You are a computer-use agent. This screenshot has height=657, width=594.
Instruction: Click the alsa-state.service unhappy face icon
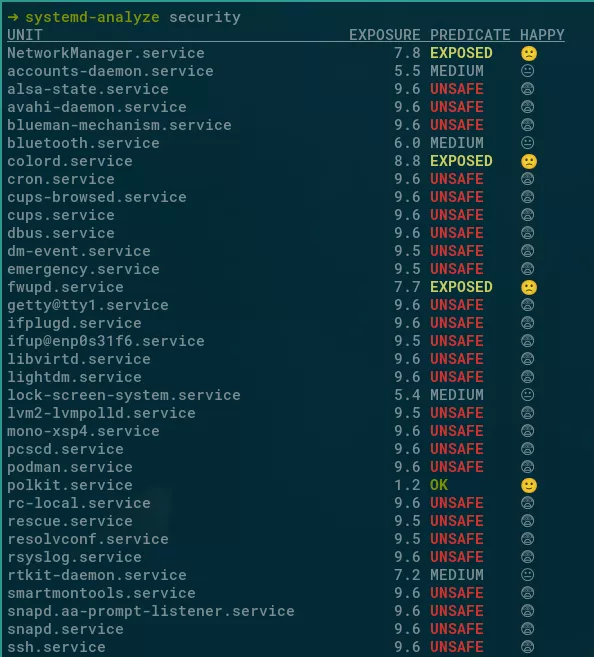point(527,89)
